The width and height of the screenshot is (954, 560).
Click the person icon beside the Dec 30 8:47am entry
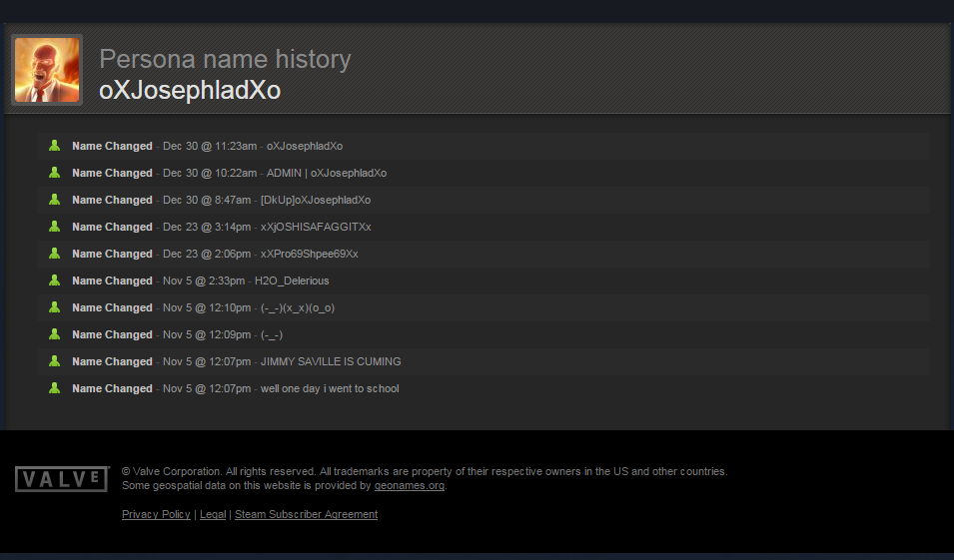[x=54, y=199]
